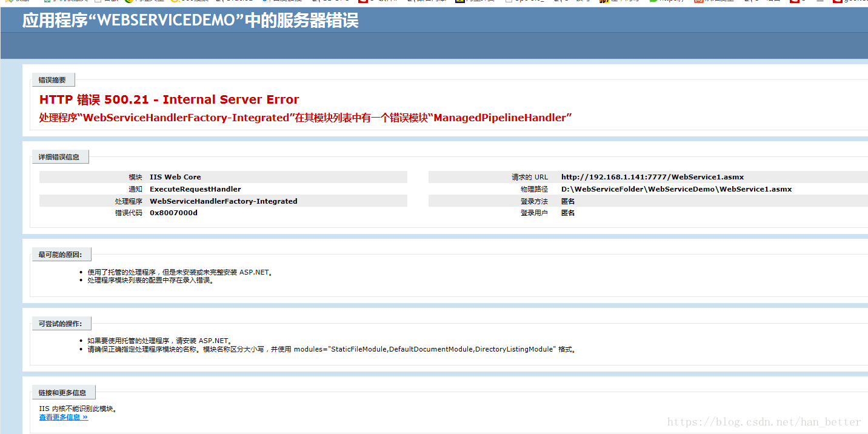Click the 详细错误信息 section header
868x434 pixels.
[x=59, y=156]
